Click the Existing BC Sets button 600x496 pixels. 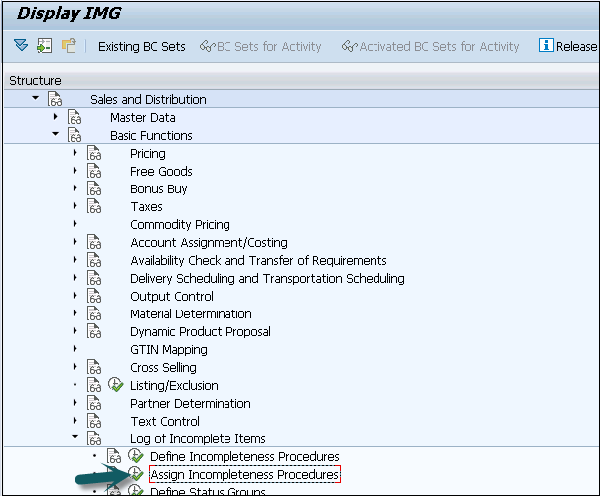click(x=141, y=46)
